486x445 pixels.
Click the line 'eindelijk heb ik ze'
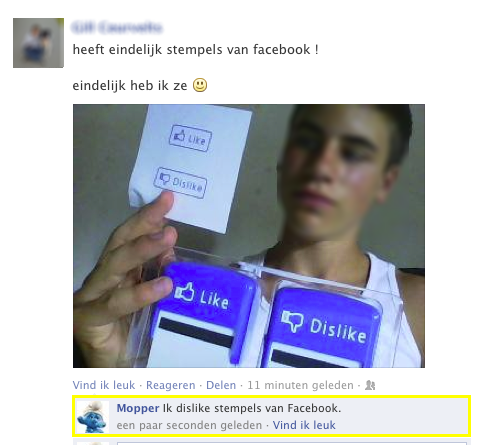[x=130, y=85]
